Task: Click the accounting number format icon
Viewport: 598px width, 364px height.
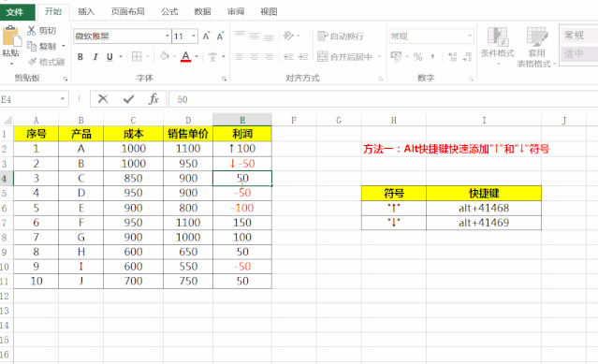Action: click(x=396, y=57)
